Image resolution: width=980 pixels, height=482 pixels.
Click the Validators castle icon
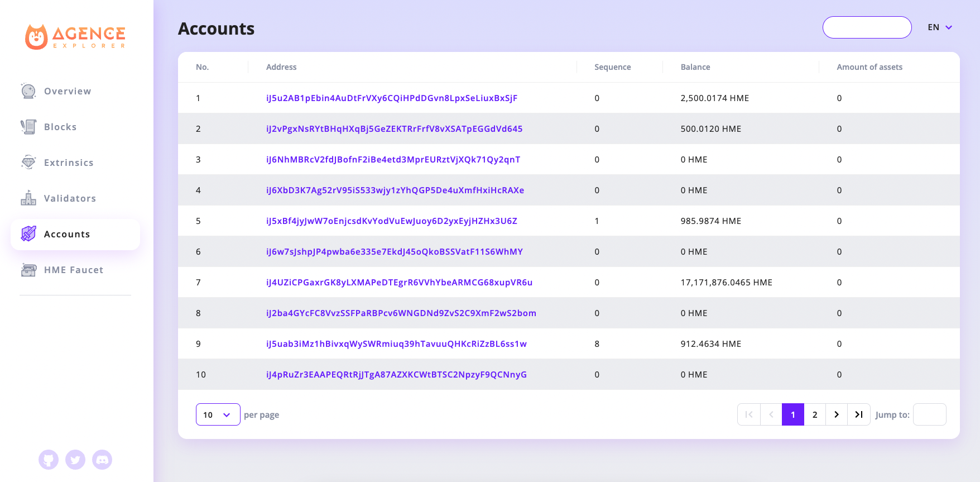tap(28, 198)
